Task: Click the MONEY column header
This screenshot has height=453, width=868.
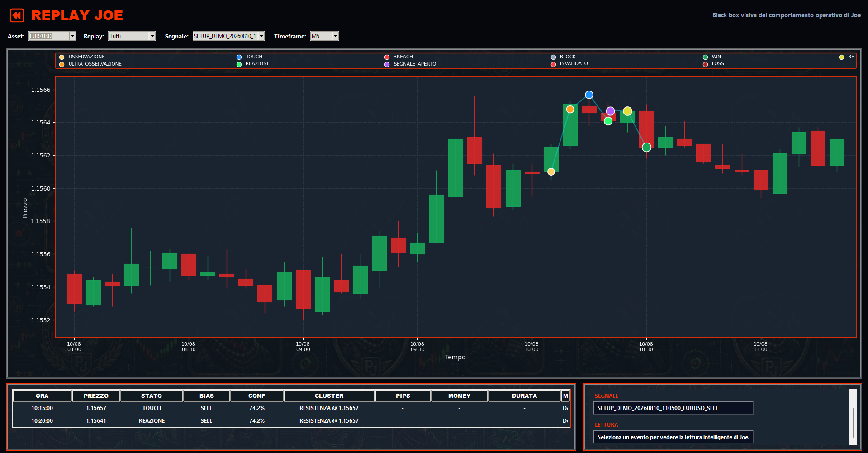Action: tap(459, 396)
